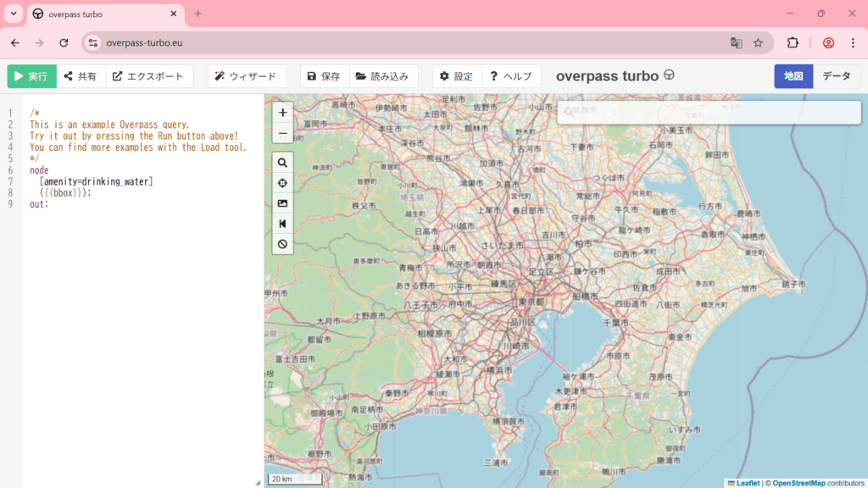Go forward in browser
This screenshot has width=868, height=488.
click(x=39, y=42)
